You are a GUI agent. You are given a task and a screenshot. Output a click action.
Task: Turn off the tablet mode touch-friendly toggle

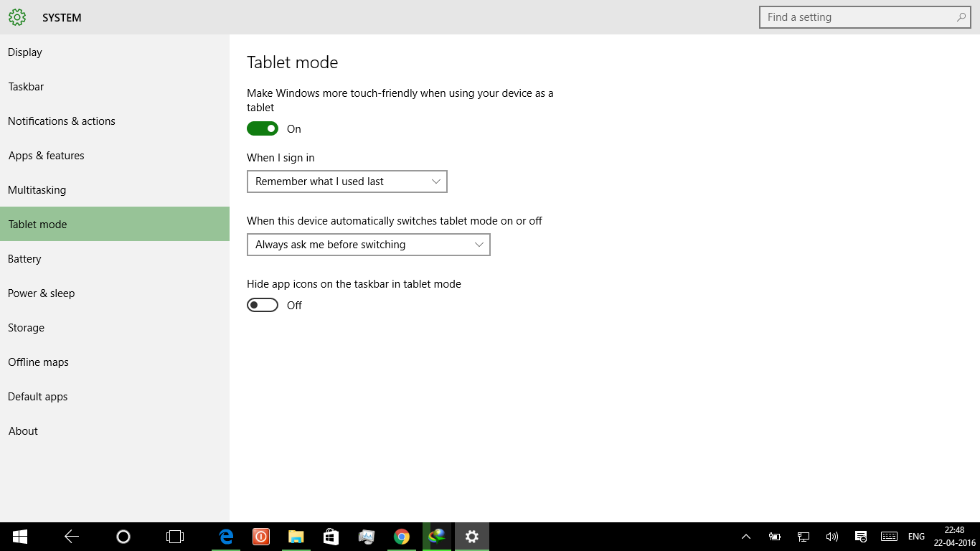click(x=263, y=129)
